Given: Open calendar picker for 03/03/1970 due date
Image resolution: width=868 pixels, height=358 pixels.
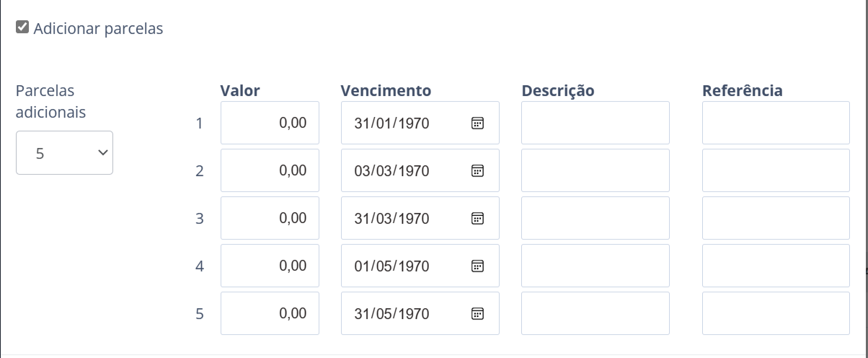Looking at the screenshot, I should coord(477,171).
